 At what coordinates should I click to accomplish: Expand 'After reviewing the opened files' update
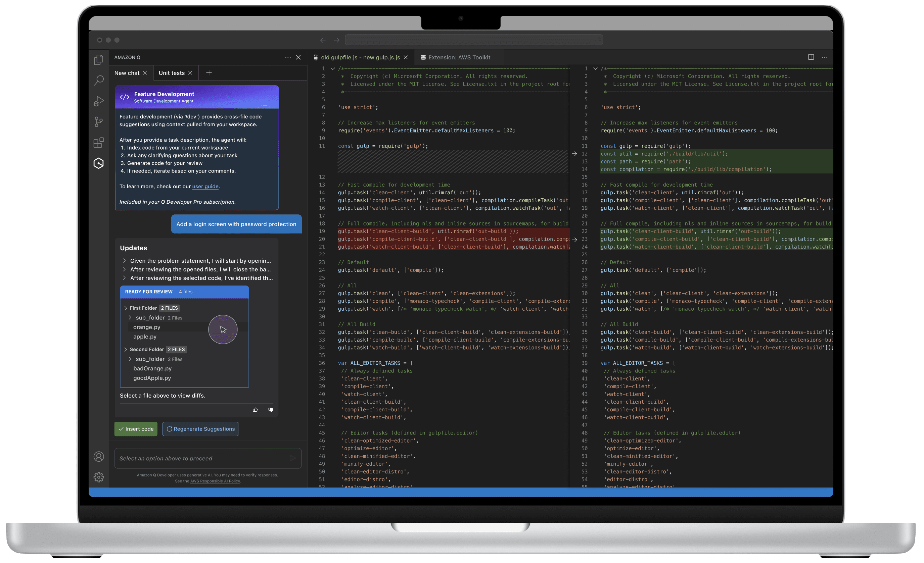[x=124, y=269]
